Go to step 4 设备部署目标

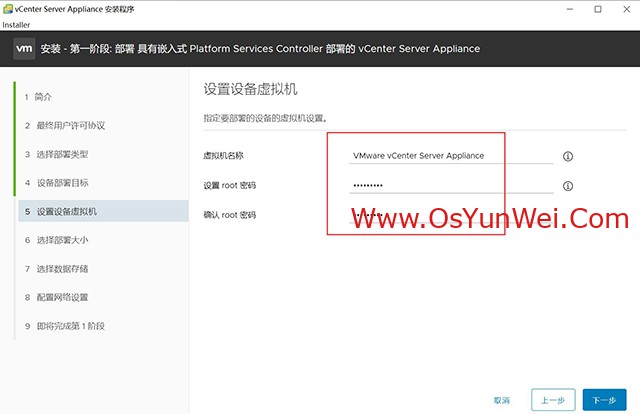pos(56,183)
